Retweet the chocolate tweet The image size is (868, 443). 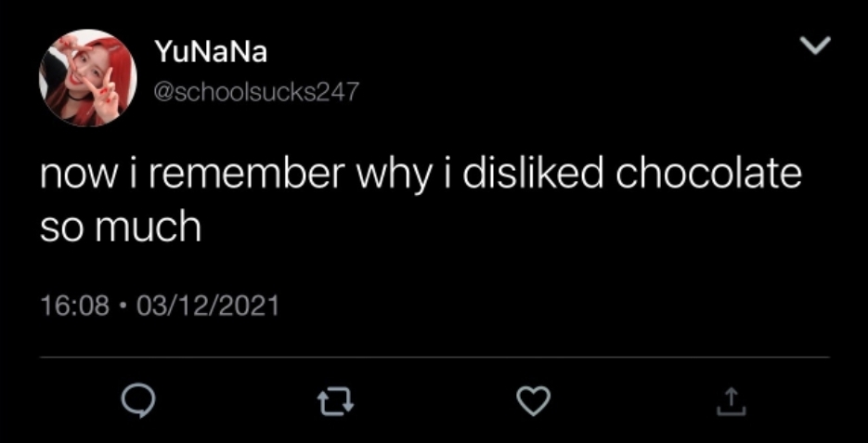(335, 401)
